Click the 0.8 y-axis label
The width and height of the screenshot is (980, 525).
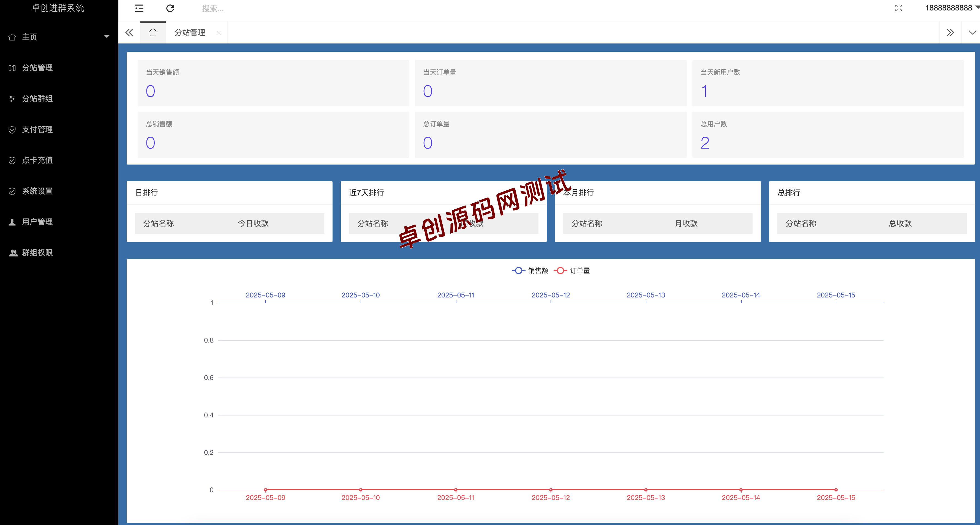coord(208,340)
